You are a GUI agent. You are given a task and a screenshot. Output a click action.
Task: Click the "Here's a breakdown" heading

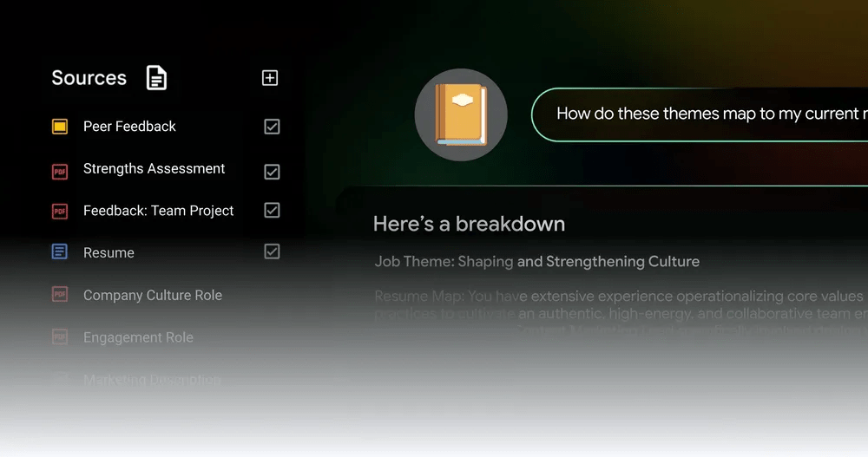coord(469,224)
